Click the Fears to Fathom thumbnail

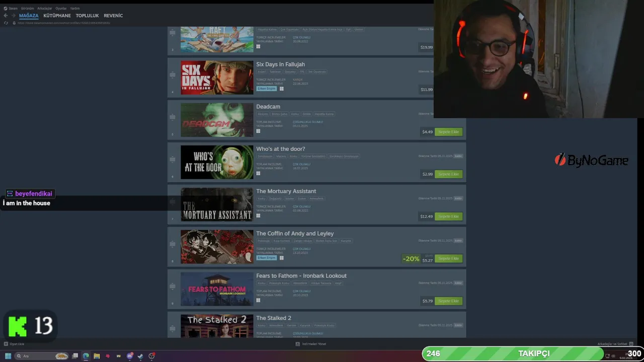coord(217,289)
